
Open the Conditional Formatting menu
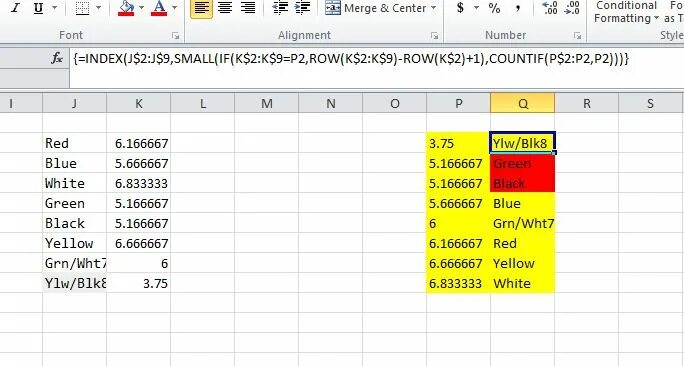click(626, 12)
